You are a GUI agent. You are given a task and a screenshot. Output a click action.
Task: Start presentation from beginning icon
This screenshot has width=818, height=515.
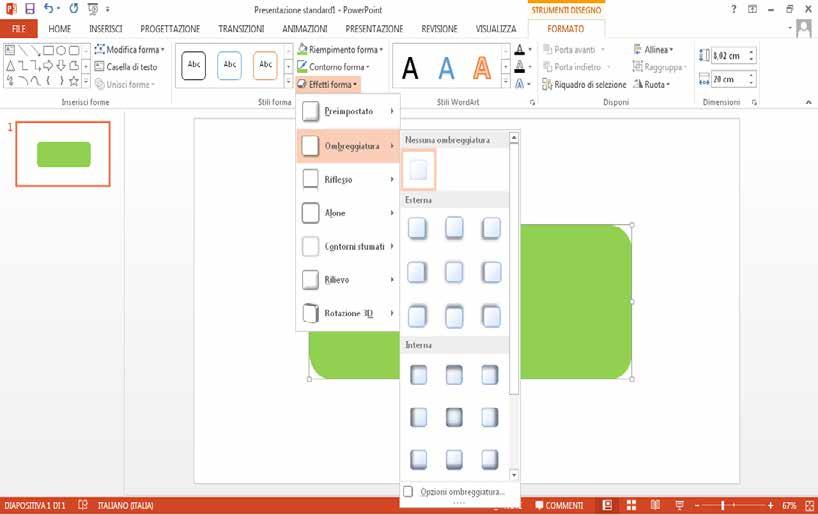point(93,9)
